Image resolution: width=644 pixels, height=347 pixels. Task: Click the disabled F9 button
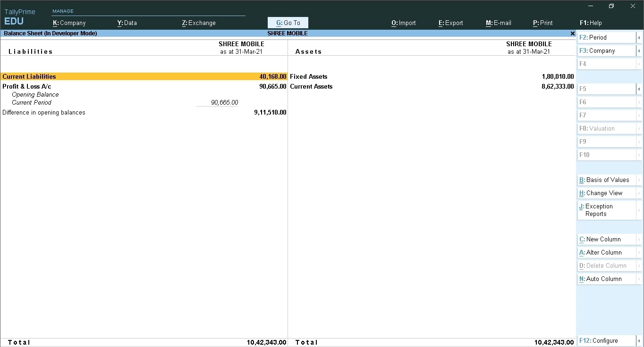607,141
